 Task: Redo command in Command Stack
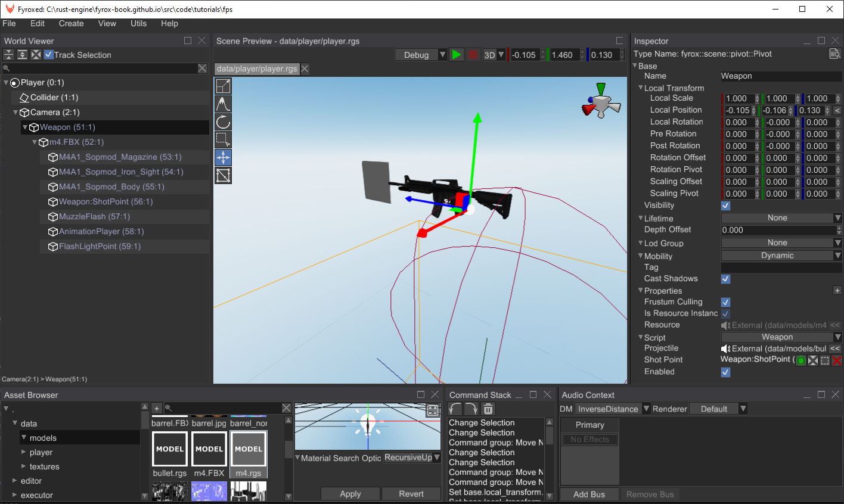click(x=471, y=409)
